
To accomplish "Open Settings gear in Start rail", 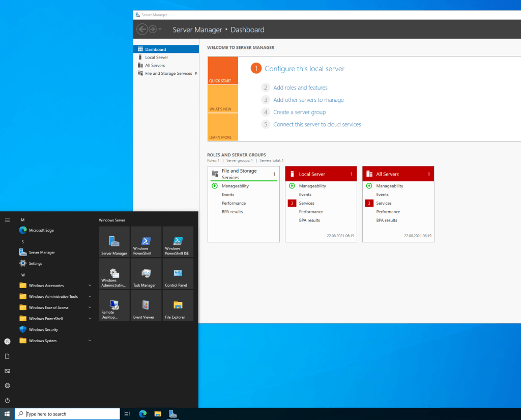I will pyautogui.click(x=7, y=386).
